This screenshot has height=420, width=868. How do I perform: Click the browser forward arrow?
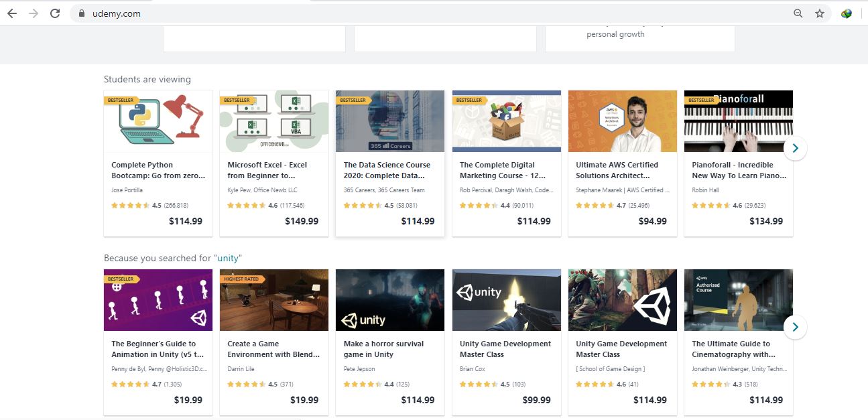(34, 13)
